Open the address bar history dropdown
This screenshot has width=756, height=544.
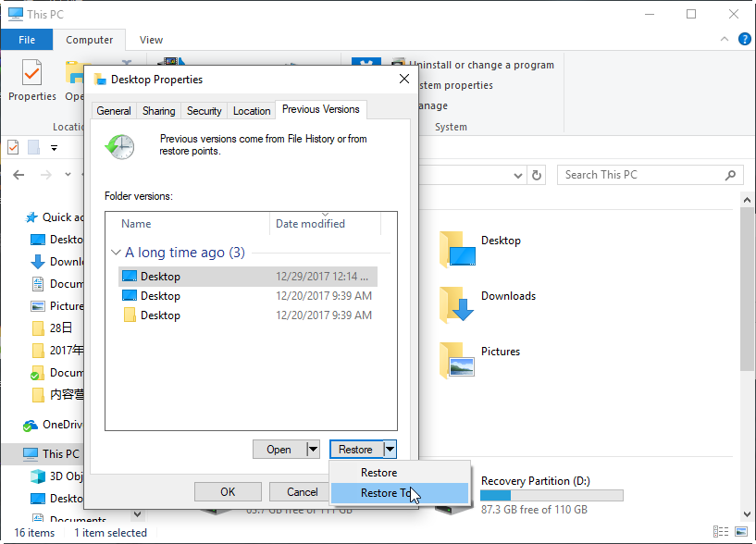[518, 176]
